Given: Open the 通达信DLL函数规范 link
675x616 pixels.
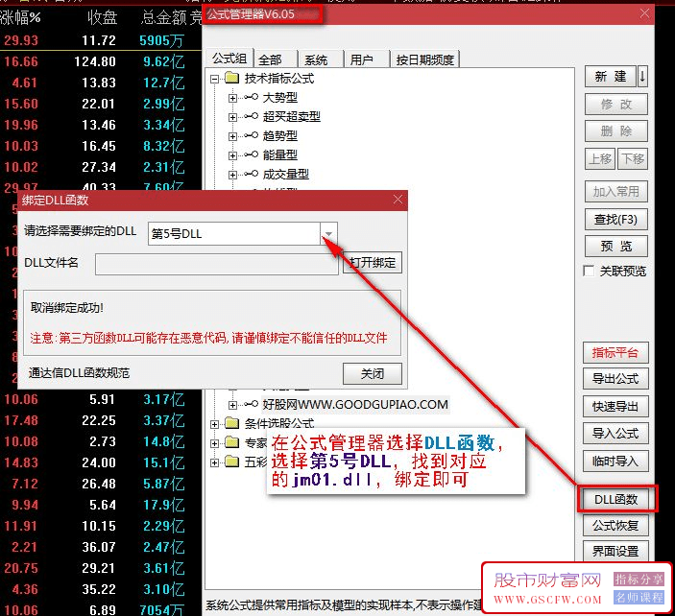Looking at the screenshot, I should 79,373.
